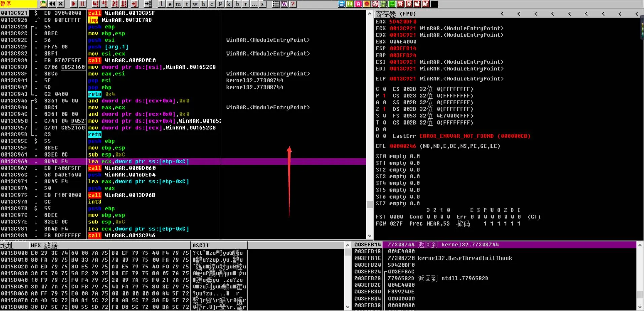Image resolution: width=644 pixels, height=311 pixels.
Task: Select stack entry 'kernel32.BaseThreadInitThunk'
Action: [465, 258]
